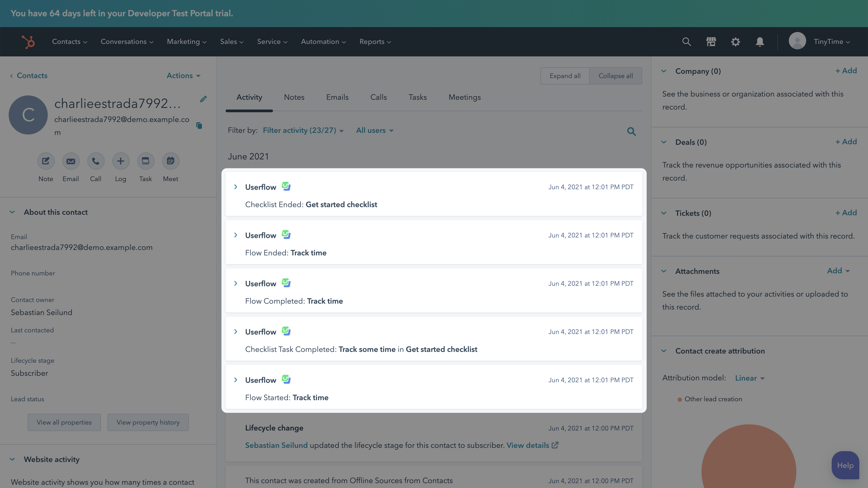The width and height of the screenshot is (868, 488).
Task: Open global search in the top navigation
Action: 687,41
